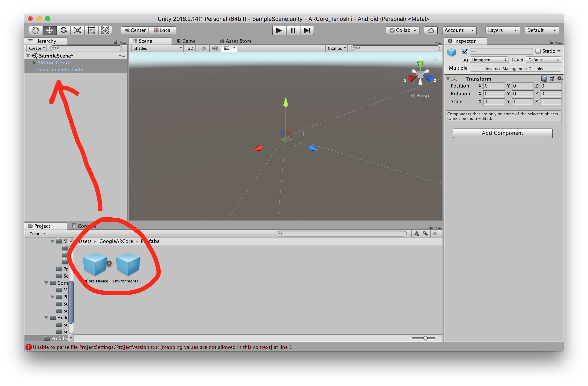Toggle scene lighting sun icon

[204, 48]
